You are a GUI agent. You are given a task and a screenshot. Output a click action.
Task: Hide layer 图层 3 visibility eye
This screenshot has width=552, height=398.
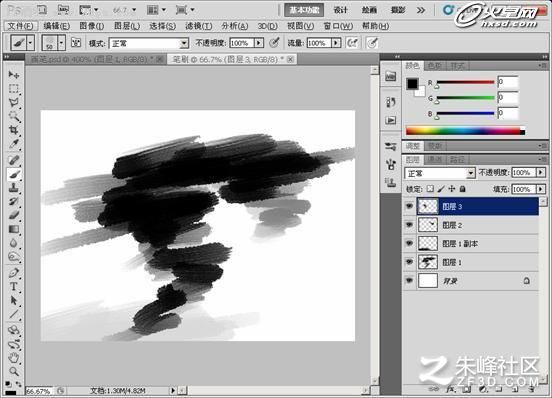(x=409, y=206)
